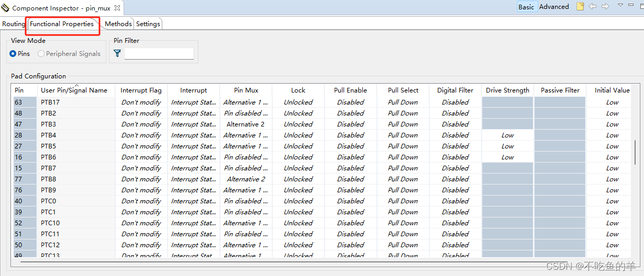Image resolution: width=644 pixels, height=276 pixels.
Task: Click the Lock column header
Action: click(x=298, y=90)
